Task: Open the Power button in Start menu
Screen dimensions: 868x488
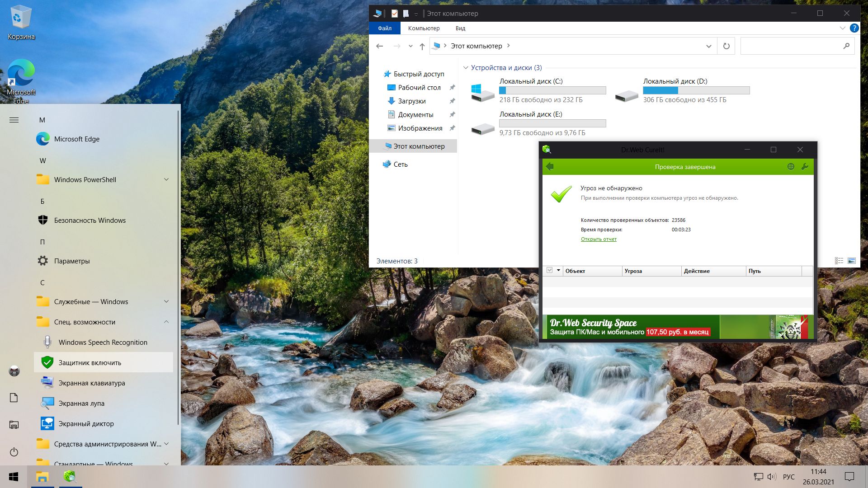Action: (x=14, y=452)
